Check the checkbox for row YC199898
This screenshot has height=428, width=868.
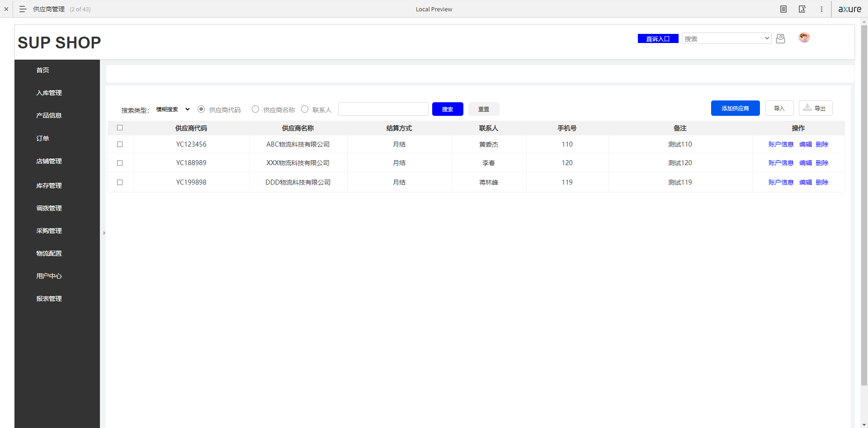coord(120,182)
